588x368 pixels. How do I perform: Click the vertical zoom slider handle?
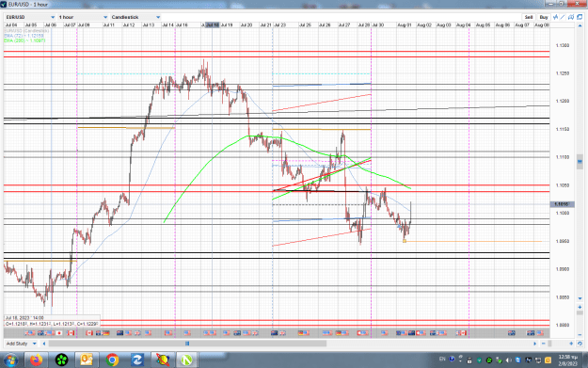(580, 312)
